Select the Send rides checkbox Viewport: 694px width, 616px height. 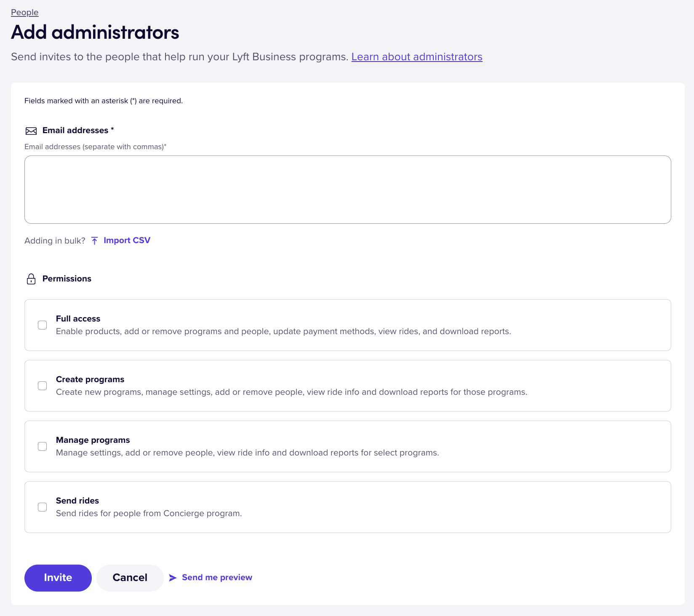pyautogui.click(x=43, y=507)
